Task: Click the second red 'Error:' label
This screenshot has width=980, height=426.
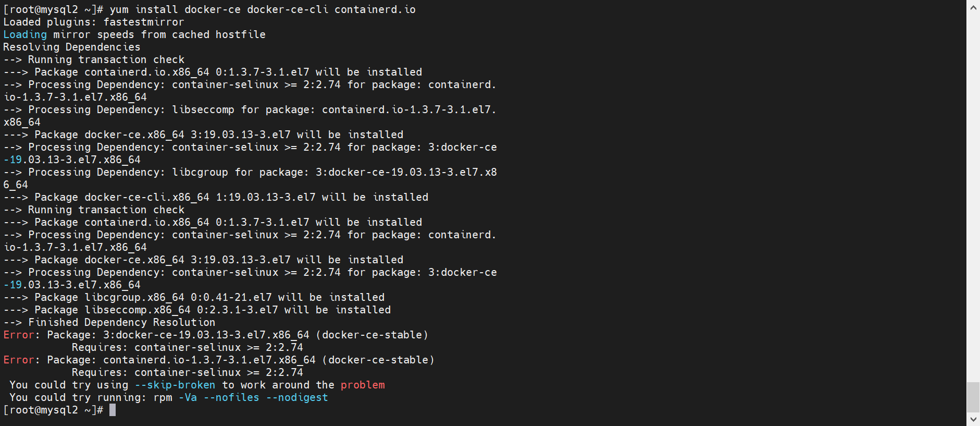Action: 21,360
